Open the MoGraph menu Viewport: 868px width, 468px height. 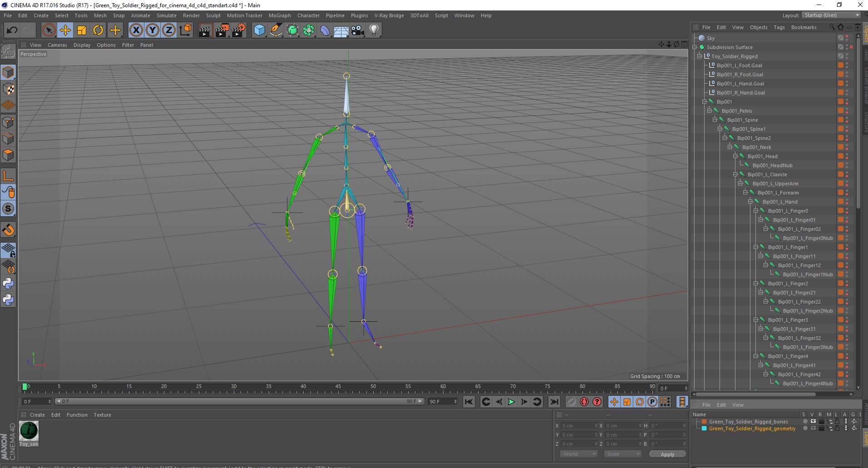(x=280, y=15)
